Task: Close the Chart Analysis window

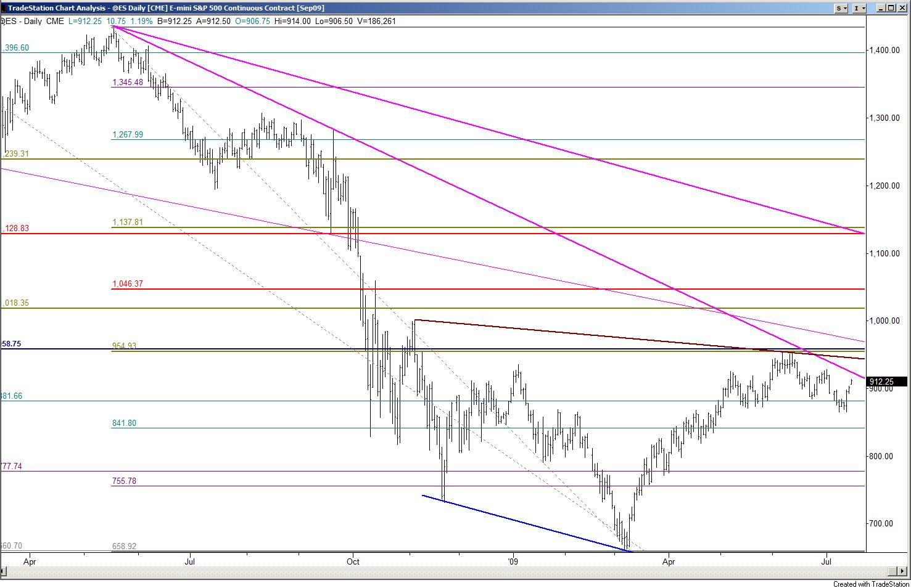Action: 902,8
